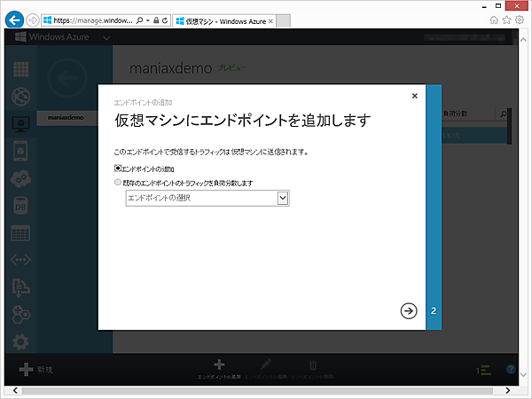Expand the Windows Azure header dropdown chevron

106,37
